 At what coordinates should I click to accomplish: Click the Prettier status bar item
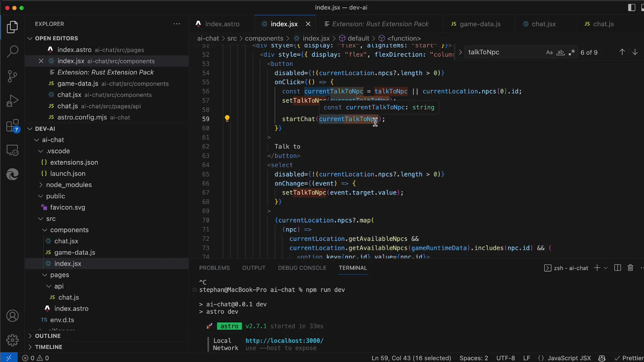coord(629,358)
